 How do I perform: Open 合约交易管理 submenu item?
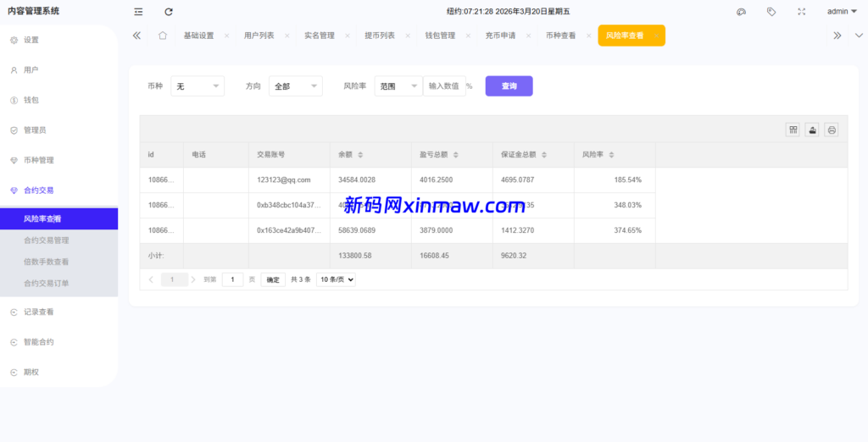click(58, 240)
